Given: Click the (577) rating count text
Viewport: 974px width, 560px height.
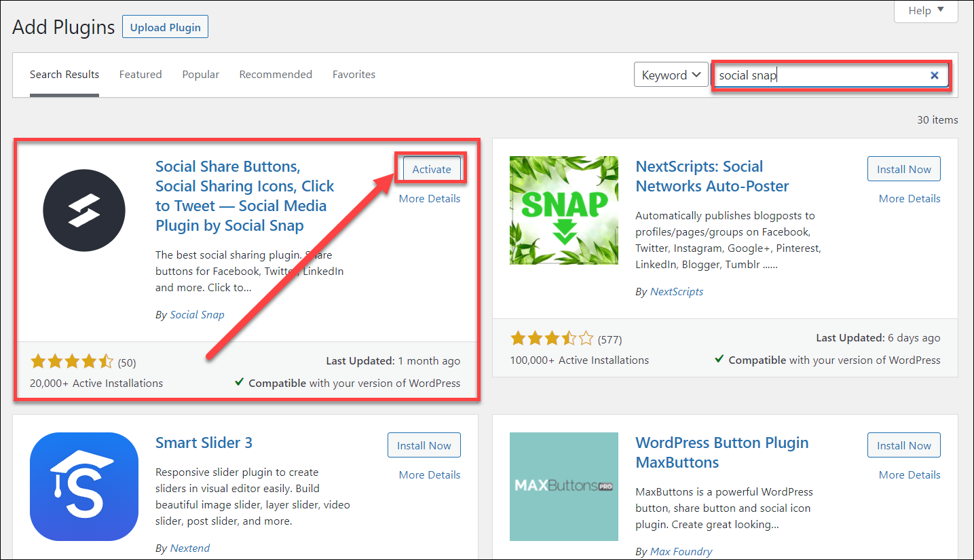Looking at the screenshot, I should pyautogui.click(x=610, y=339).
